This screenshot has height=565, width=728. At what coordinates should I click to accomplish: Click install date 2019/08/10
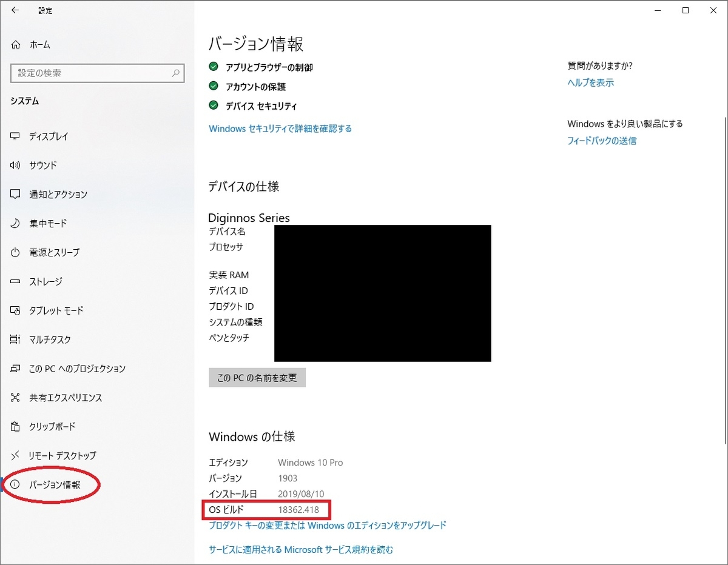coord(301,494)
